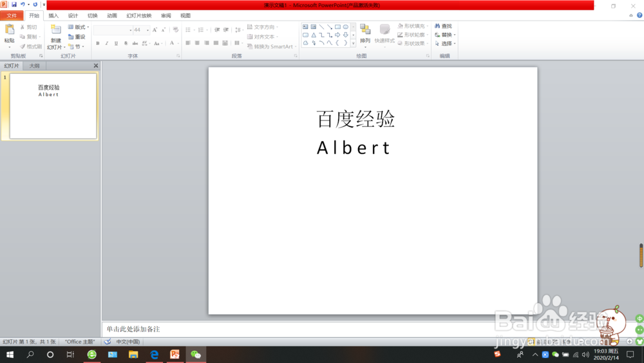Click the Align Text (对齐文本) button
The image size is (644, 363).
[263, 37]
